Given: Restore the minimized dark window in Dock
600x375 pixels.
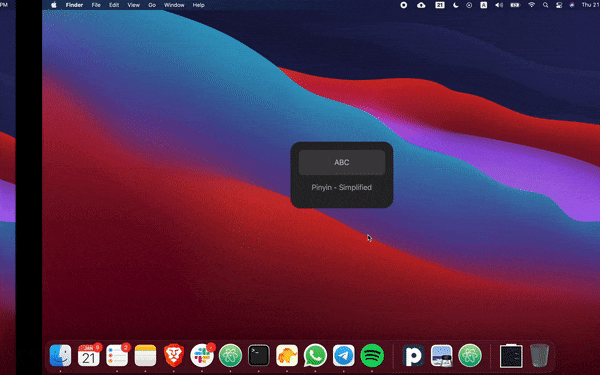Looking at the screenshot, I should coord(511,355).
